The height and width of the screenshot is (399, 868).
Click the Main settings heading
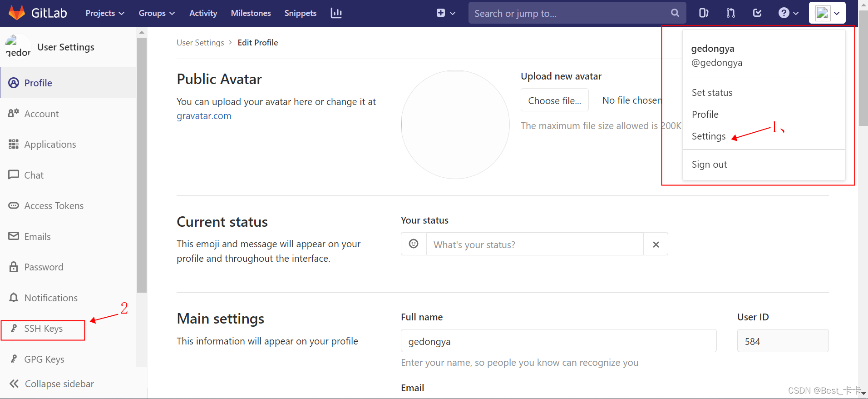coord(221,319)
